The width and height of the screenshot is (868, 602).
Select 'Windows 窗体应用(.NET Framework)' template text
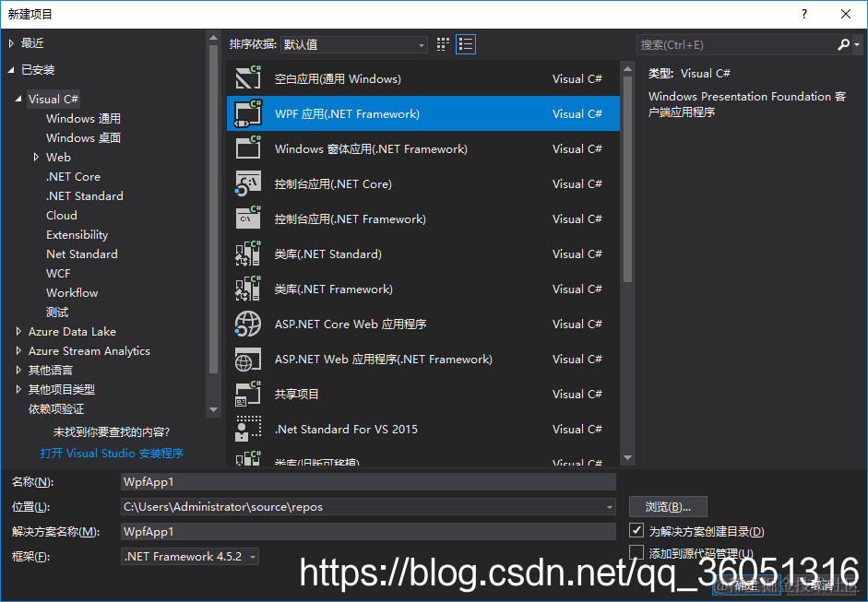point(371,148)
